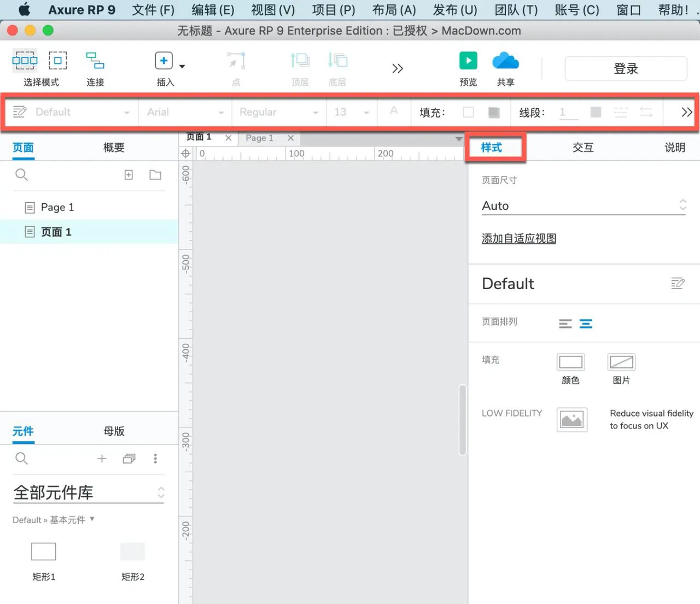Image resolution: width=700 pixels, height=604 pixels.
Task: Click the arrow style icon
Action: click(646, 112)
